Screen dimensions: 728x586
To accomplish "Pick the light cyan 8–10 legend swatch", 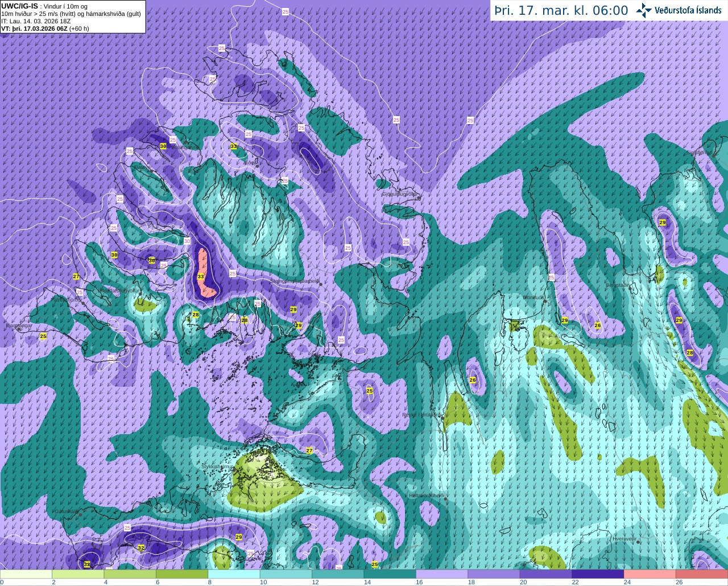I will 234,574.
